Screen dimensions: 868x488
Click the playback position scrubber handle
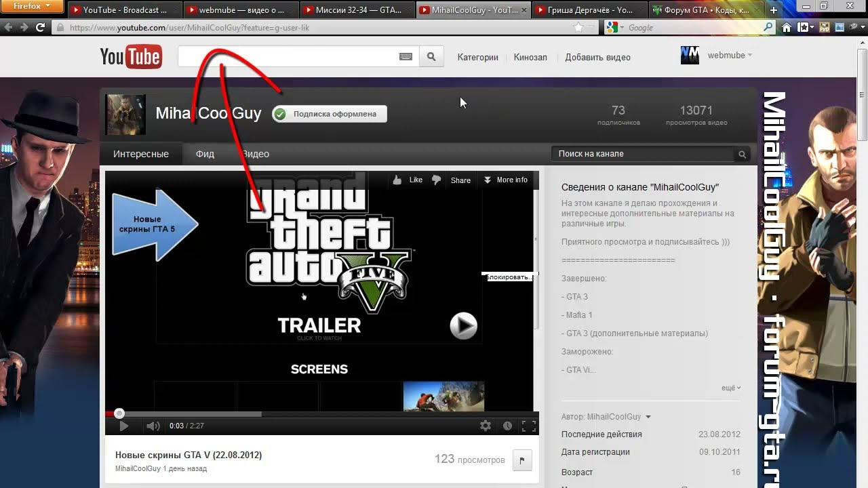[x=119, y=413]
